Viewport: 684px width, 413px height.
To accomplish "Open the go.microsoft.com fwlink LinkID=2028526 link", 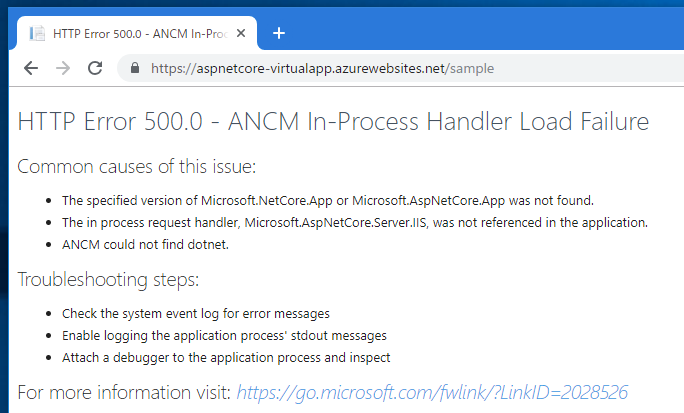I will pos(432,392).
